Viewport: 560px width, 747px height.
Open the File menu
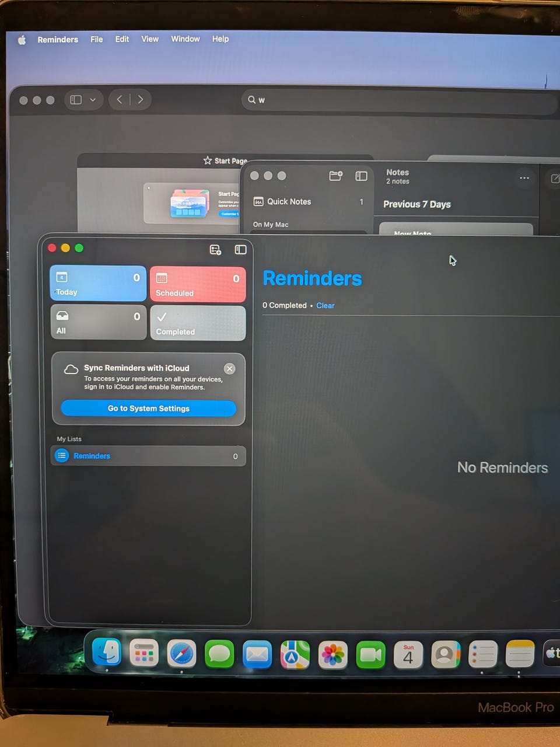click(x=97, y=39)
